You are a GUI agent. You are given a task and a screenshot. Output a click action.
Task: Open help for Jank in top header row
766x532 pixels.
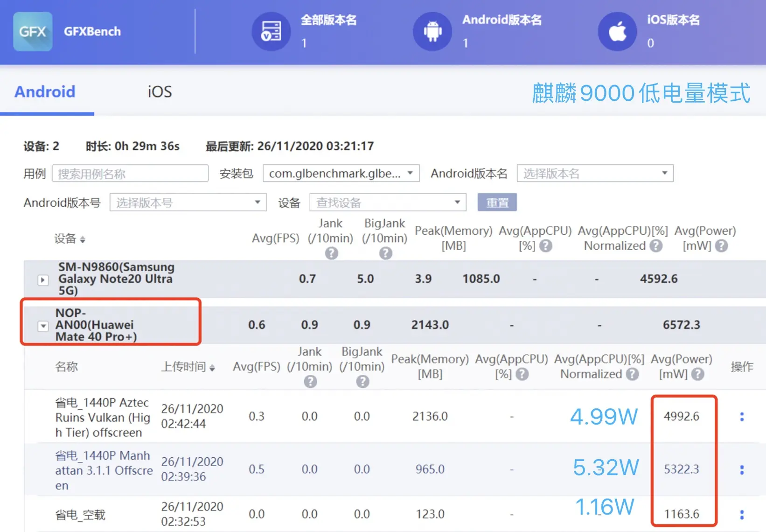tap(331, 253)
